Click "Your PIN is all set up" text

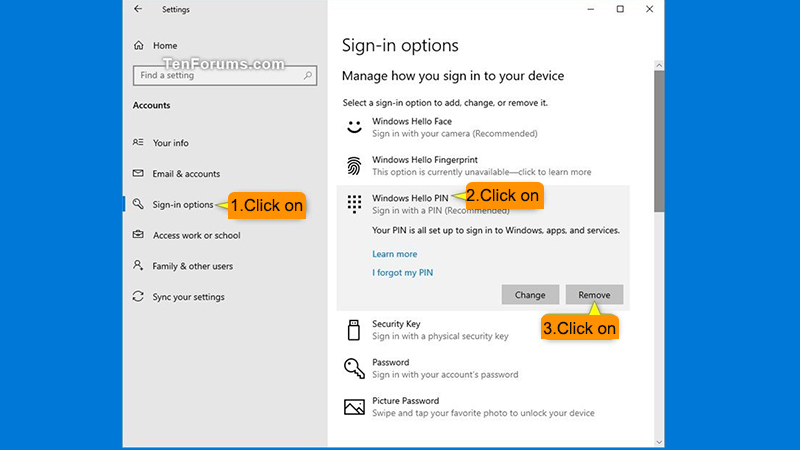[x=496, y=230]
